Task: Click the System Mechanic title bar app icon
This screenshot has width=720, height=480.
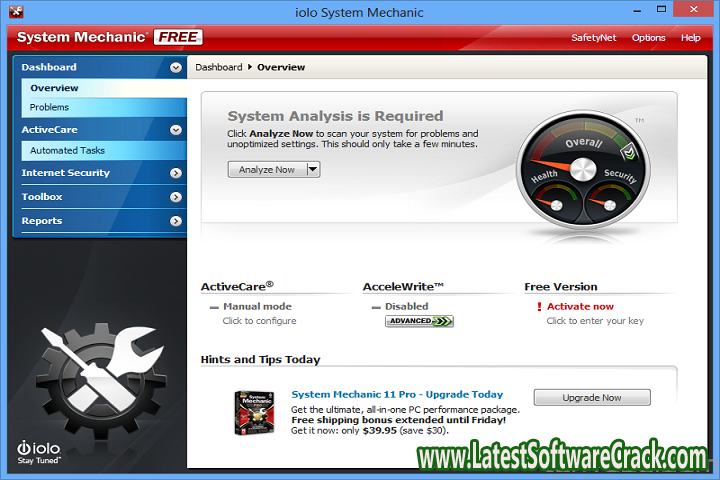Action: point(17,12)
